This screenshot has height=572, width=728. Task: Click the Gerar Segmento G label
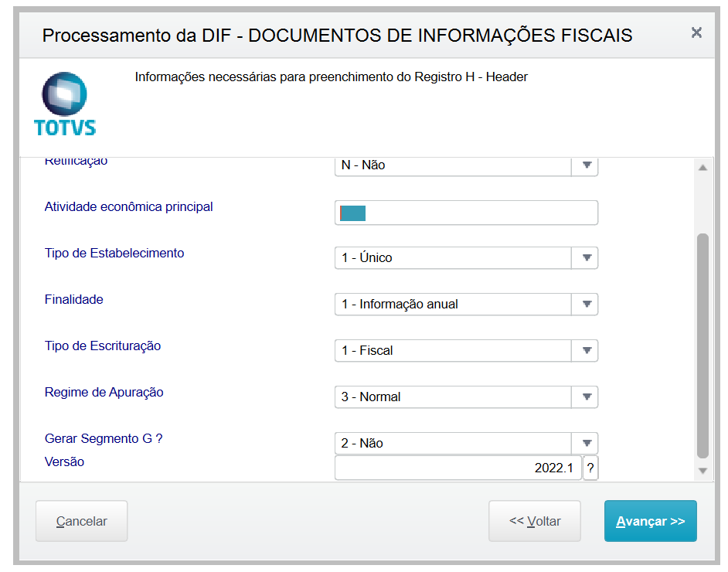[x=104, y=438]
